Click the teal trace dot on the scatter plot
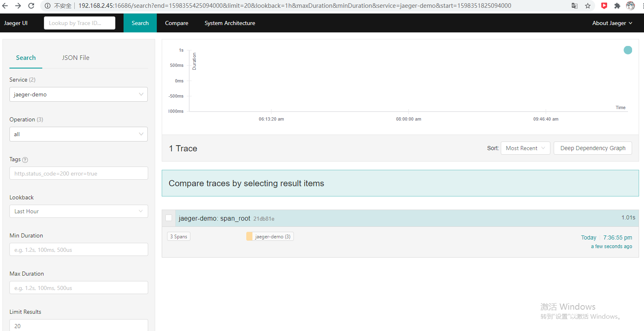 628,50
